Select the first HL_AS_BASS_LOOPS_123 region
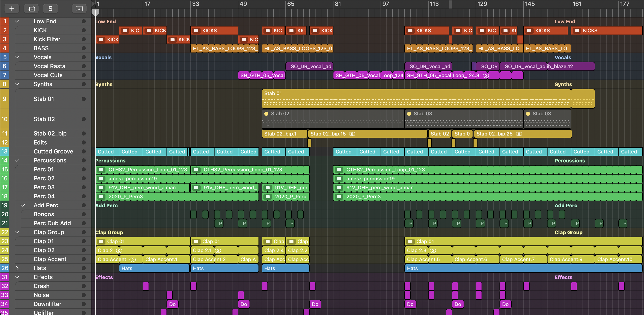 (x=224, y=48)
